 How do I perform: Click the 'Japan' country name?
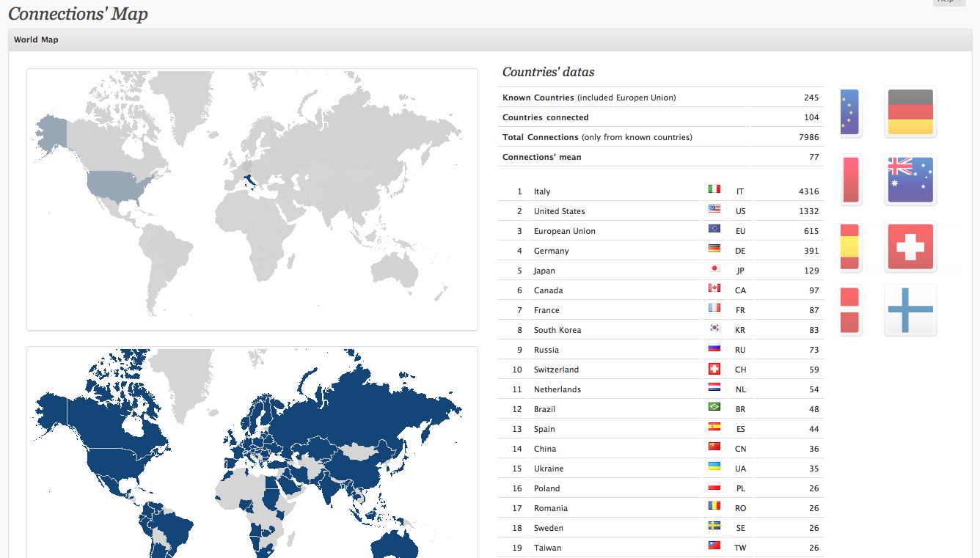[x=544, y=271]
